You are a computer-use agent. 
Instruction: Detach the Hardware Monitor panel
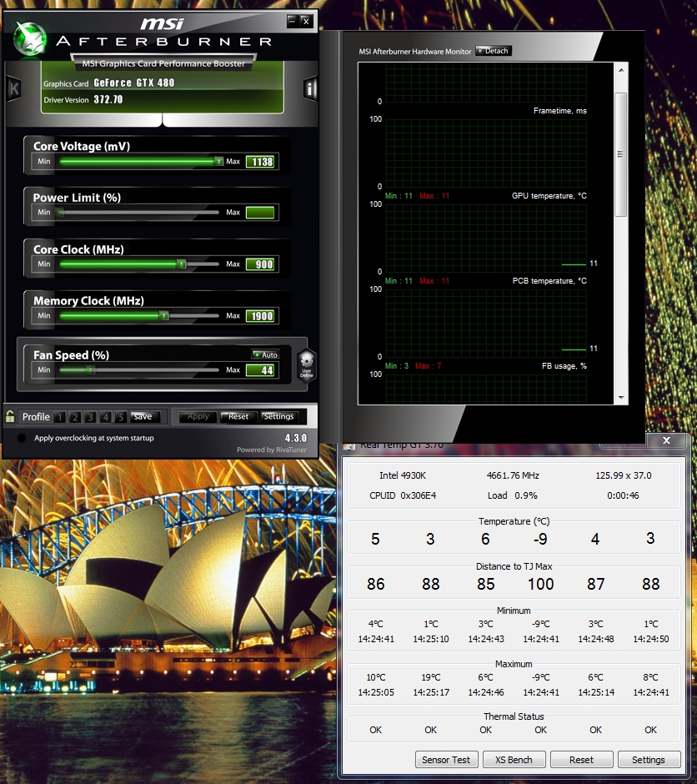[493, 51]
